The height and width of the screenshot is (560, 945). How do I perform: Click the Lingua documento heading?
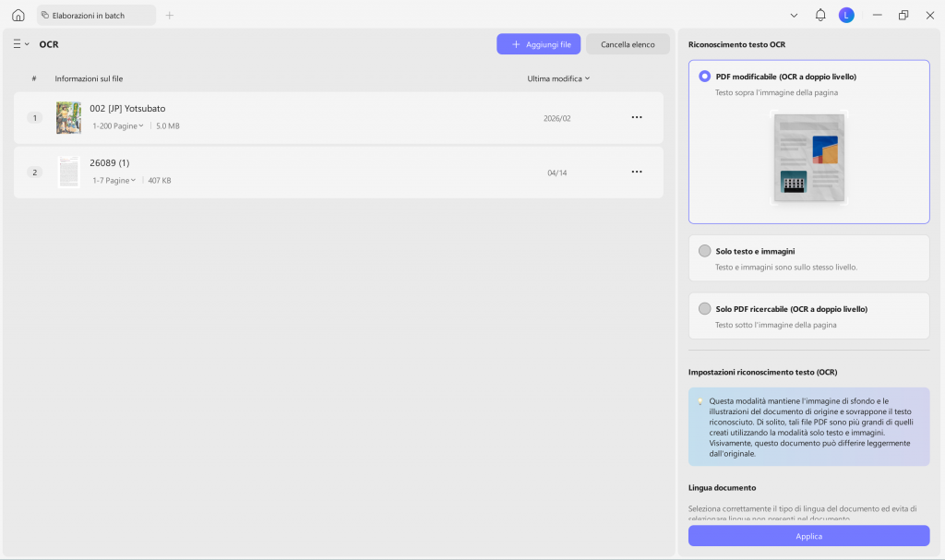722,488
